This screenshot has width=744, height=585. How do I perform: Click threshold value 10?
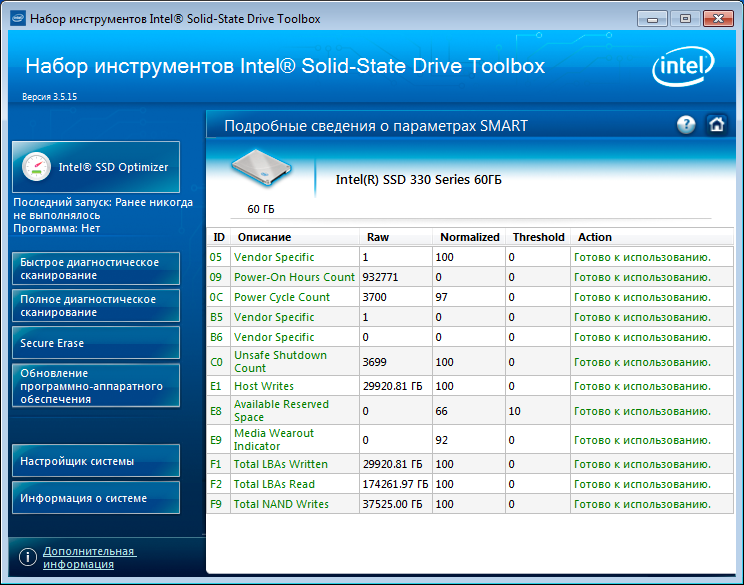pos(514,411)
